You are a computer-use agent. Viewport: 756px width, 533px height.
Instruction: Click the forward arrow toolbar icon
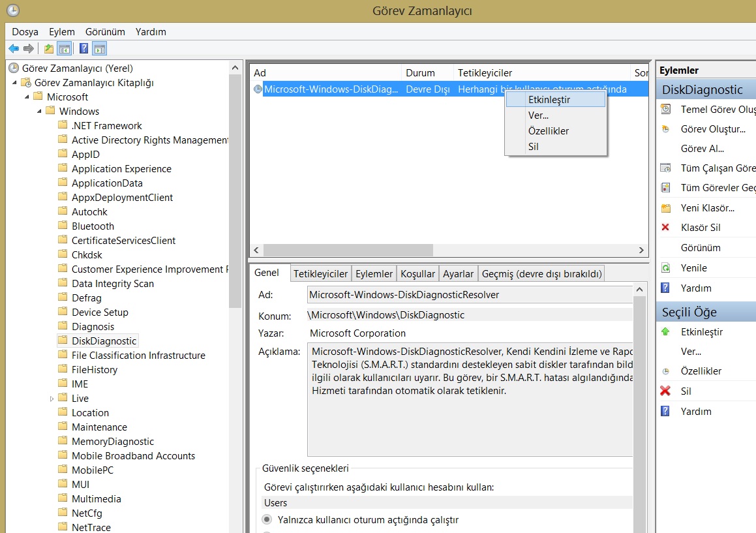(x=28, y=48)
